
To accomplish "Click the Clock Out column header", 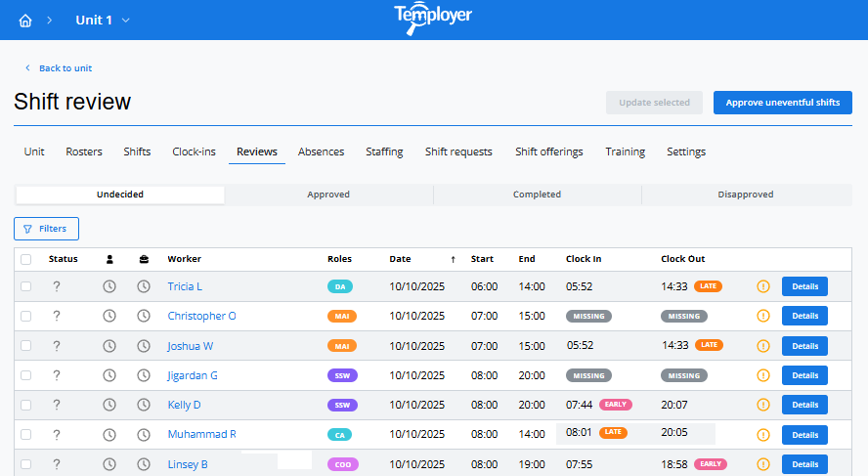I will tap(683, 259).
